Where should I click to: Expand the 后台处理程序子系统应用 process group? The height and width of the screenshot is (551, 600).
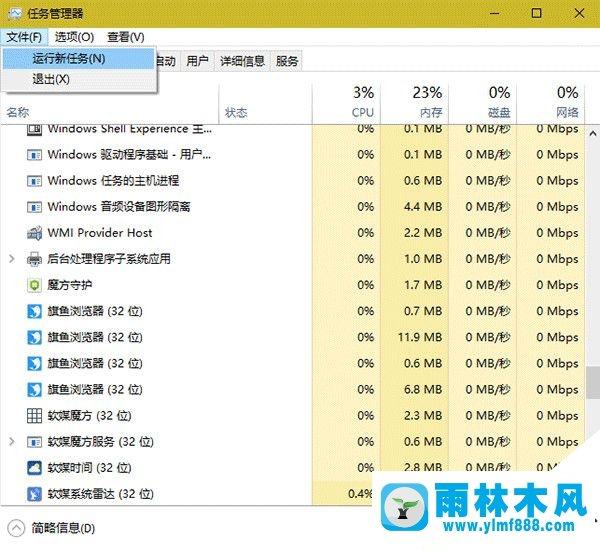click(x=12, y=259)
